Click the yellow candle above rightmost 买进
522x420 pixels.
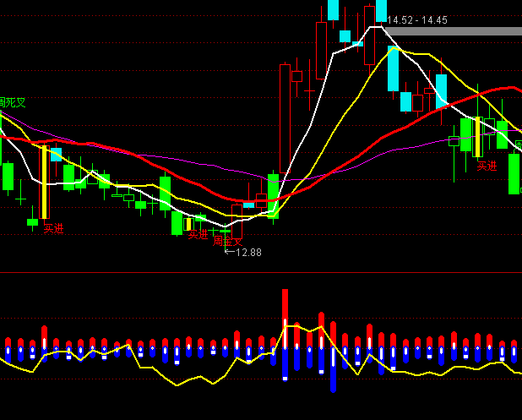477,137
